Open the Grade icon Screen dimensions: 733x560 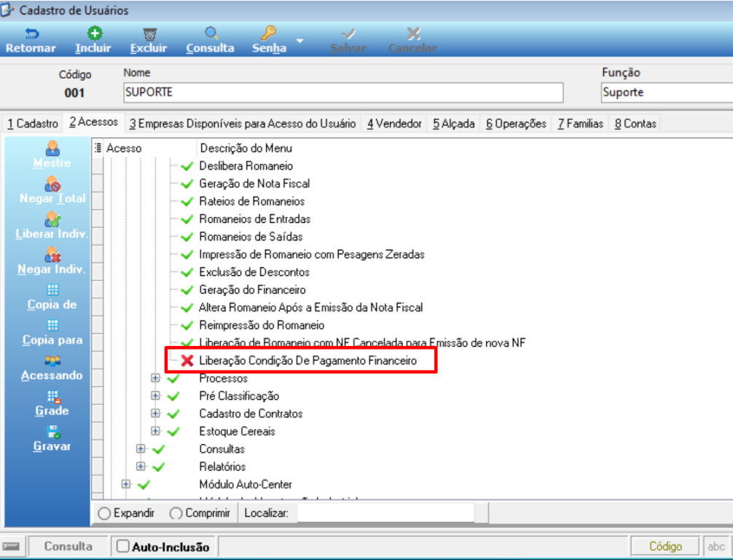click(53, 397)
